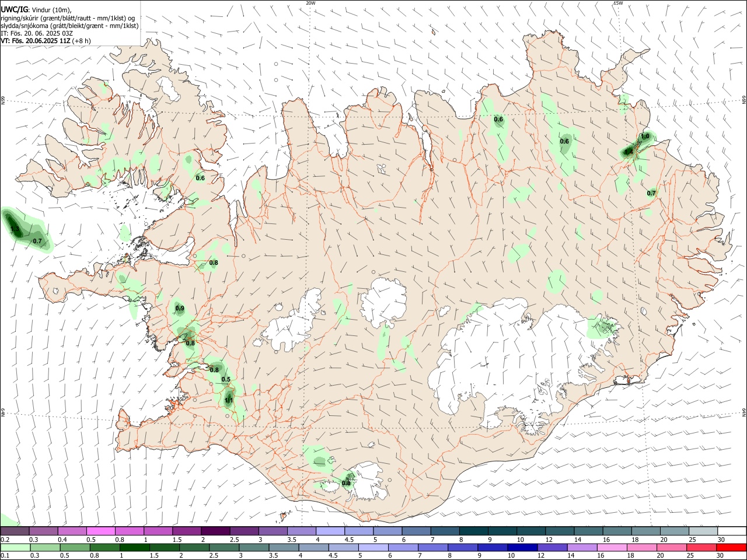Select the "0.9" precipitation value on the map

[x=180, y=309]
